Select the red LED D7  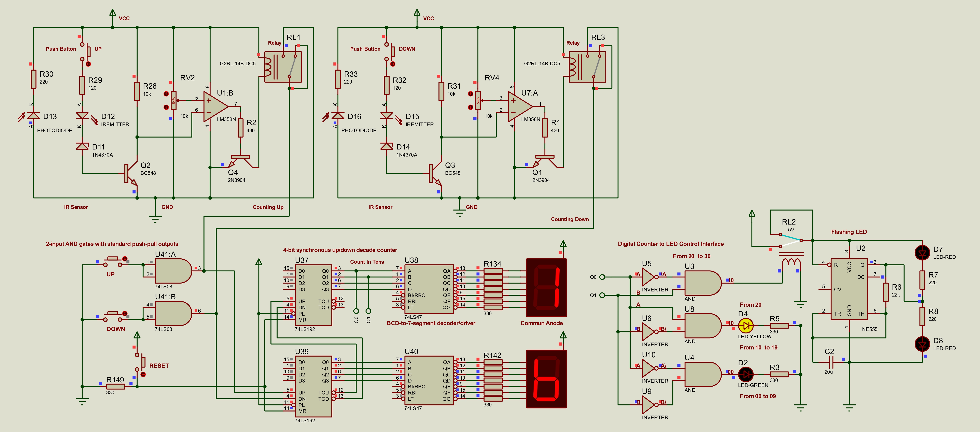point(922,253)
